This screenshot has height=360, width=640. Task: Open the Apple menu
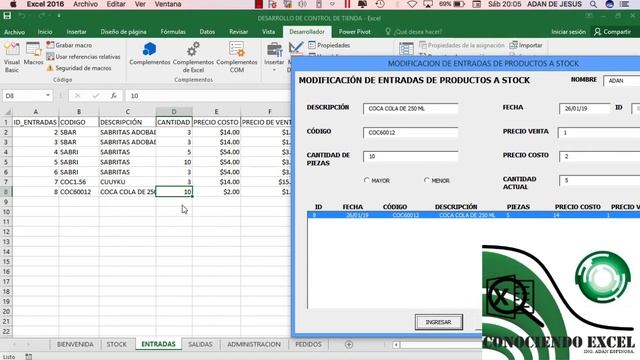(x=13, y=4)
